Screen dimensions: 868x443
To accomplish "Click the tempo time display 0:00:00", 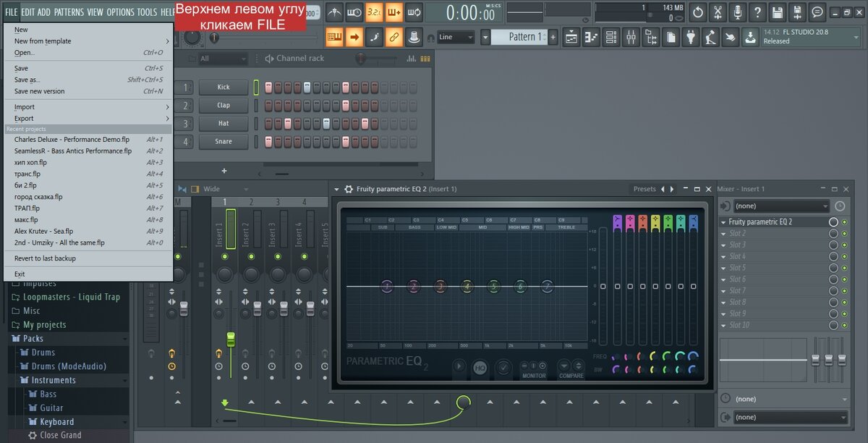I will pos(471,12).
